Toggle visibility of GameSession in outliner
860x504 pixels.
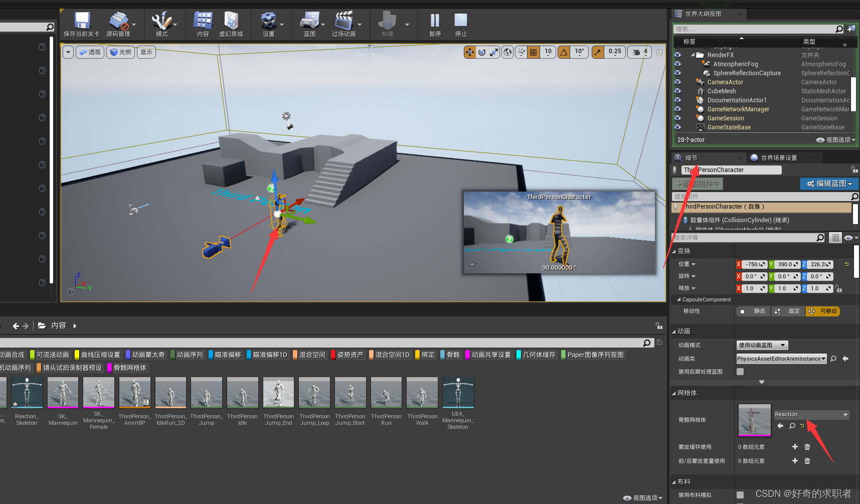tap(677, 118)
